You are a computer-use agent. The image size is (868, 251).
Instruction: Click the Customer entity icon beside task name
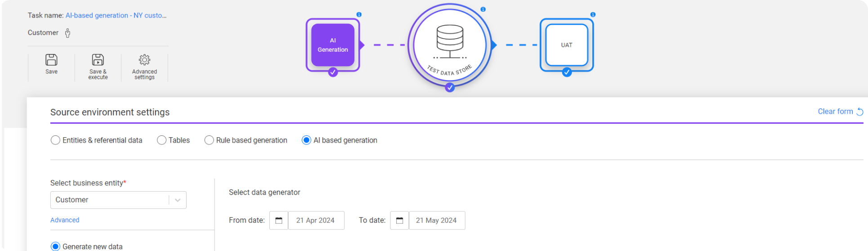point(67,33)
